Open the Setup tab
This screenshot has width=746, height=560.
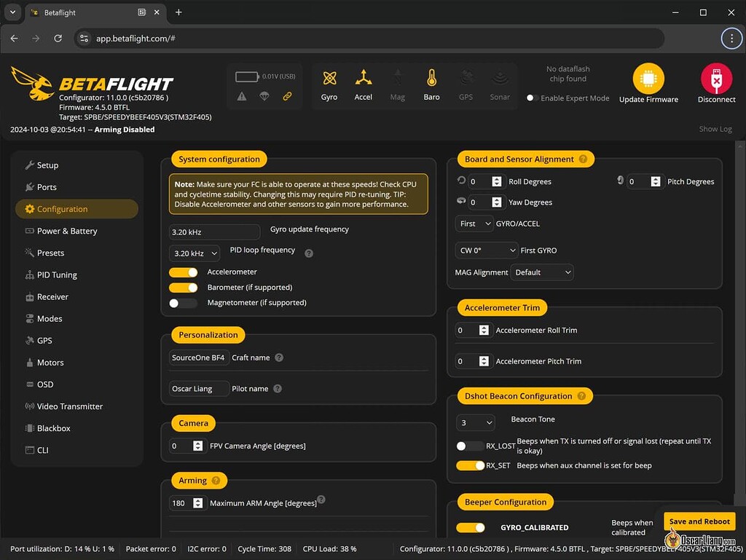[76, 165]
